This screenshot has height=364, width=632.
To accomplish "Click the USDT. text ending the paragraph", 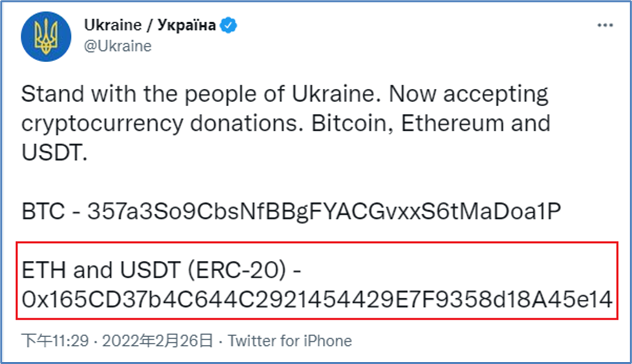I will click(54, 153).
